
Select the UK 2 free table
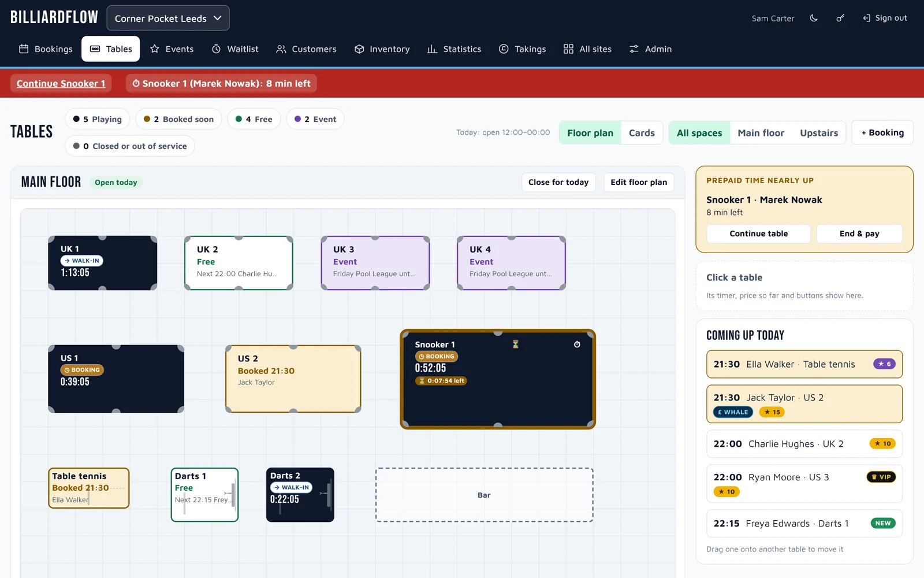point(239,263)
